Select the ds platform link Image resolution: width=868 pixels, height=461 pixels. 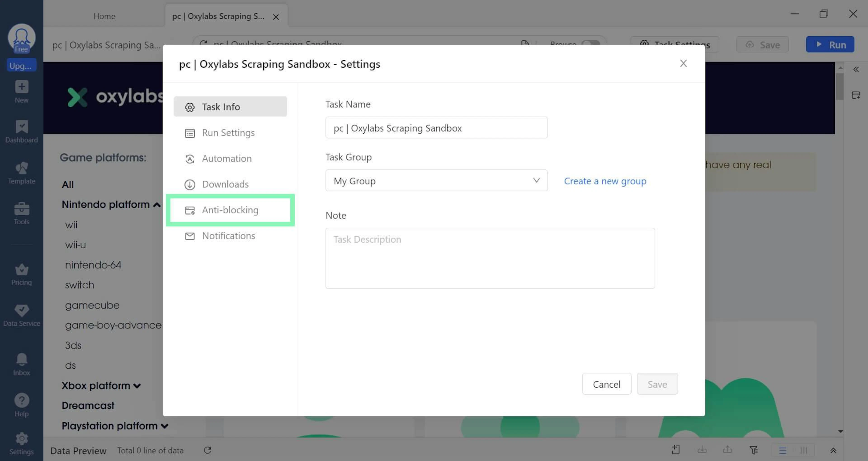(71, 366)
